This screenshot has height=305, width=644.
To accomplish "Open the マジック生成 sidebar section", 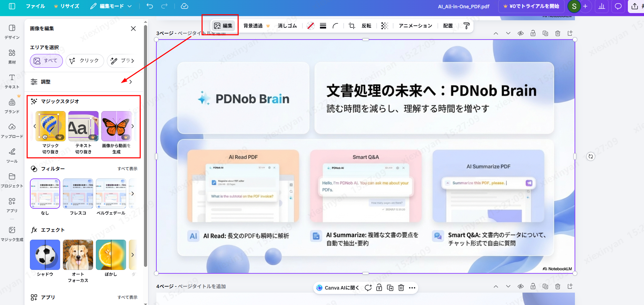I will click(12, 234).
